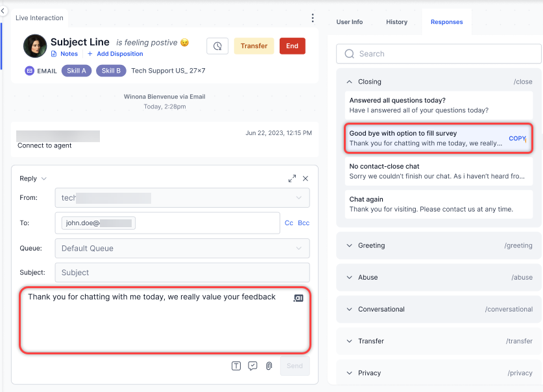The height and width of the screenshot is (392, 543).
Task: Expand the Greeting responses section
Action: [x=350, y=245]
